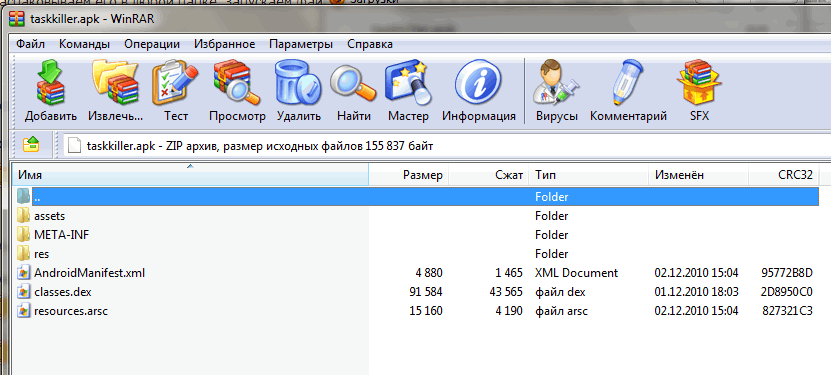Click the res folder icon
This screenshot has height=375, width=831.
(x=23, y=254)
